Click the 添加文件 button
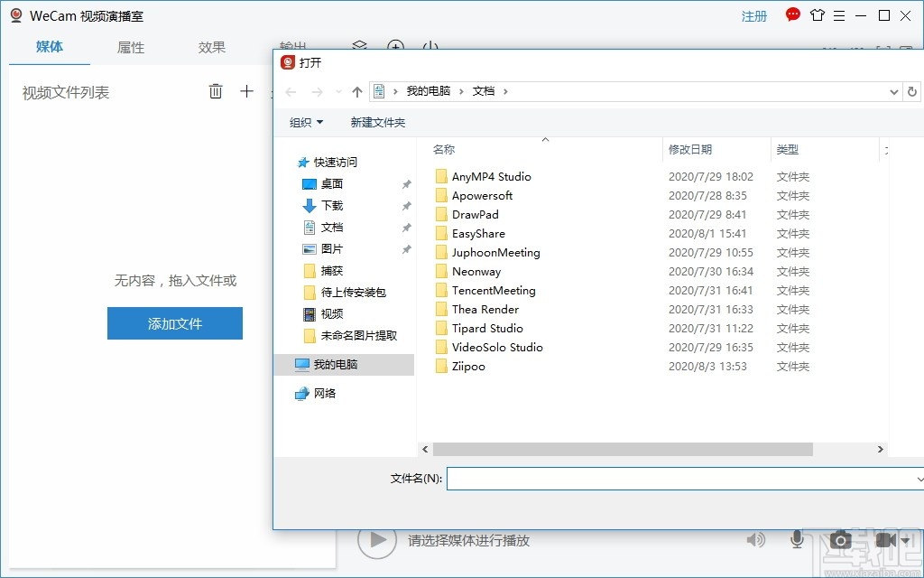924x578 pixels. pos(175,323)
